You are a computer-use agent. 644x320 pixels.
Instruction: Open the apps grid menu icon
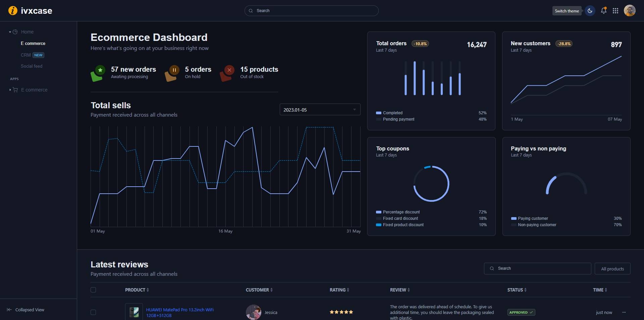tap(615, 11)
